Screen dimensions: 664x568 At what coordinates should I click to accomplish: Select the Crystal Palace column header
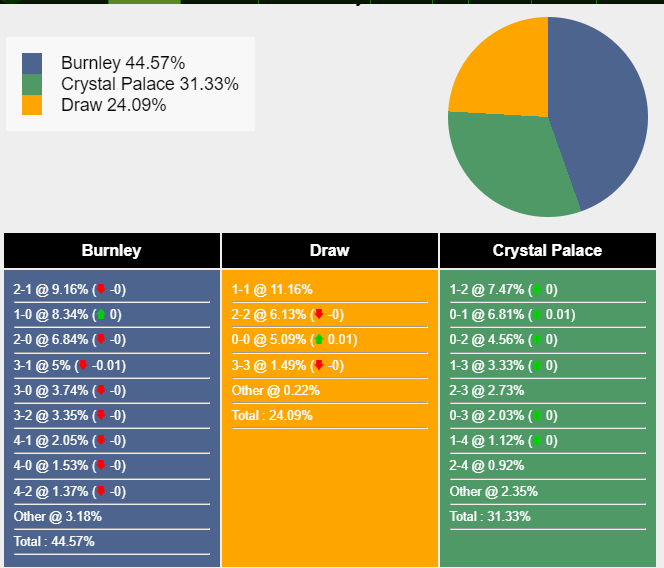(547, 250)
